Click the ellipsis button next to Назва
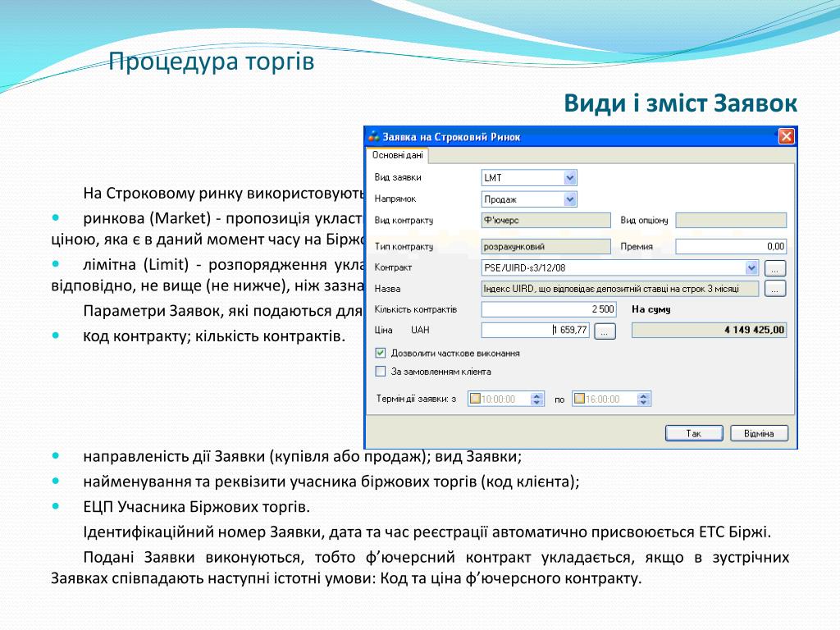The width and height of the screenshot is (840, 630). point(774,289)
